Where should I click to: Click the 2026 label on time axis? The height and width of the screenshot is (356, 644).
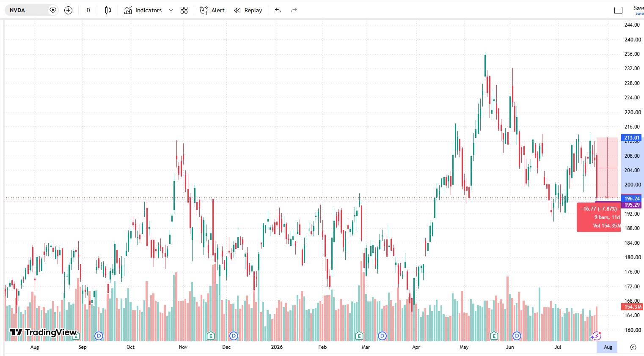coord(277,347)
